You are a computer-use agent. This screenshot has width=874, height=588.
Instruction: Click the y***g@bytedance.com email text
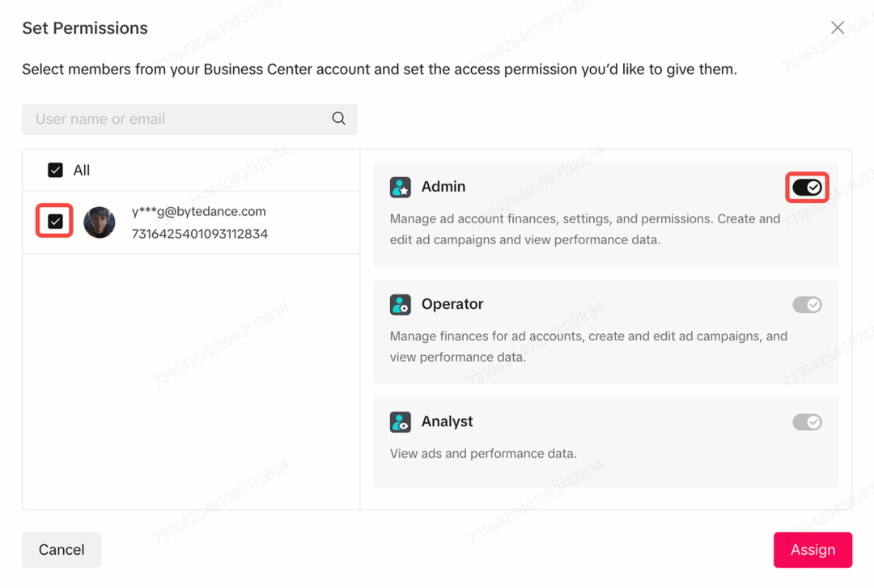(199, 211)
